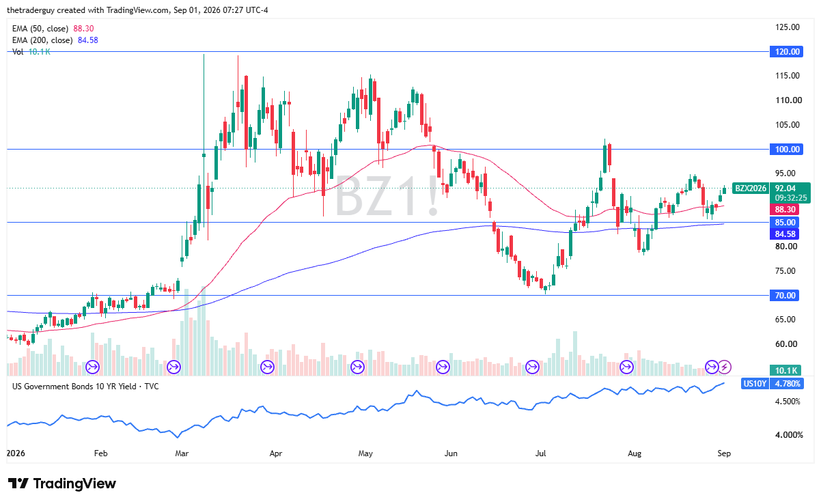Select the 2026 year label on time axis
This screenshot has height=504, width=821.
click(x=16, y=452)
